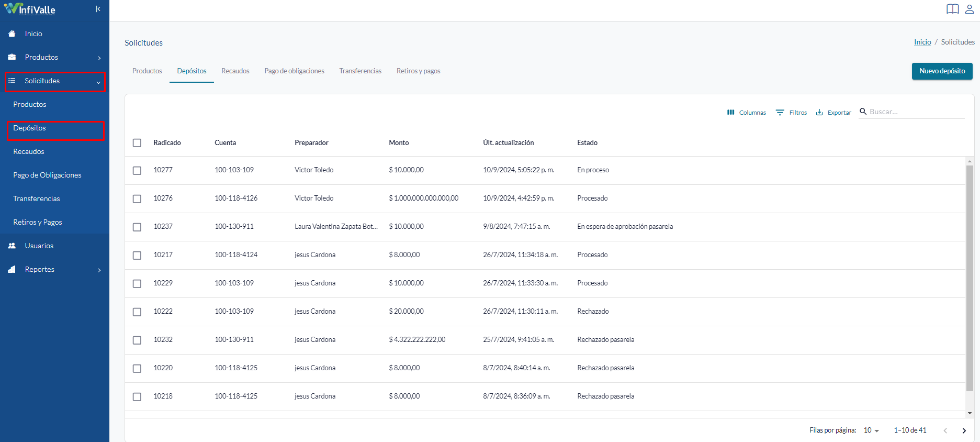This screenshot has width=980, height=442.
Task: Click the Nuevo depósito button
Action: click(x=942, y=71)
